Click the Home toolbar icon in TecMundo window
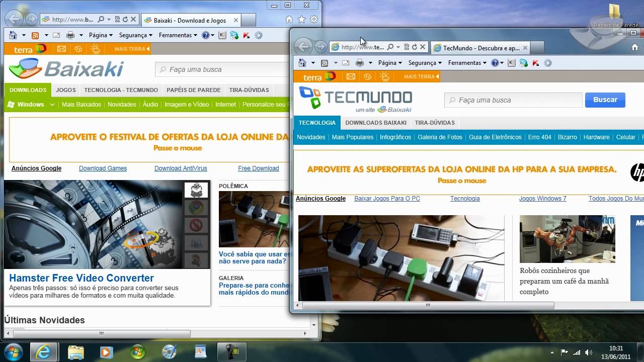The height and width of the screenshot is (362, 644). 302,63
